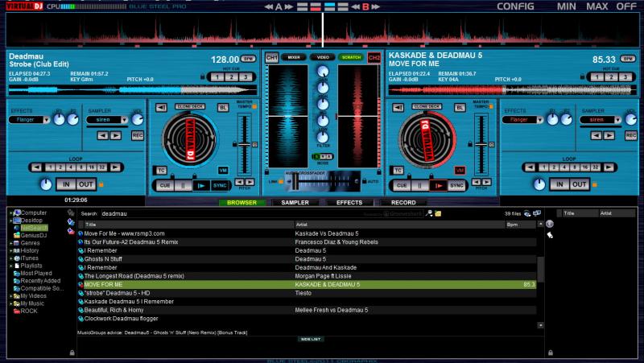This screenshot has width=644, height=363.
Task: Toggle VM button on right deck
Action: (459, 170)
